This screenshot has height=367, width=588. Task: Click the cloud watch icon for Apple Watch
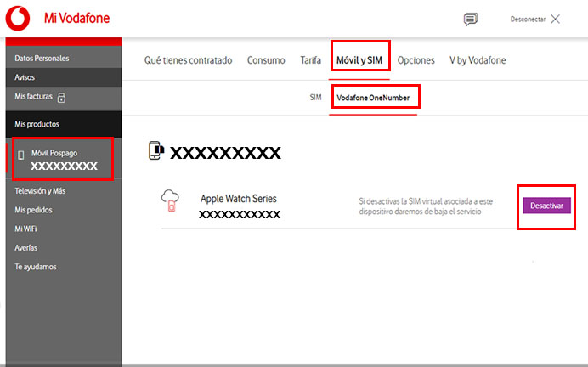pos(170,201)
